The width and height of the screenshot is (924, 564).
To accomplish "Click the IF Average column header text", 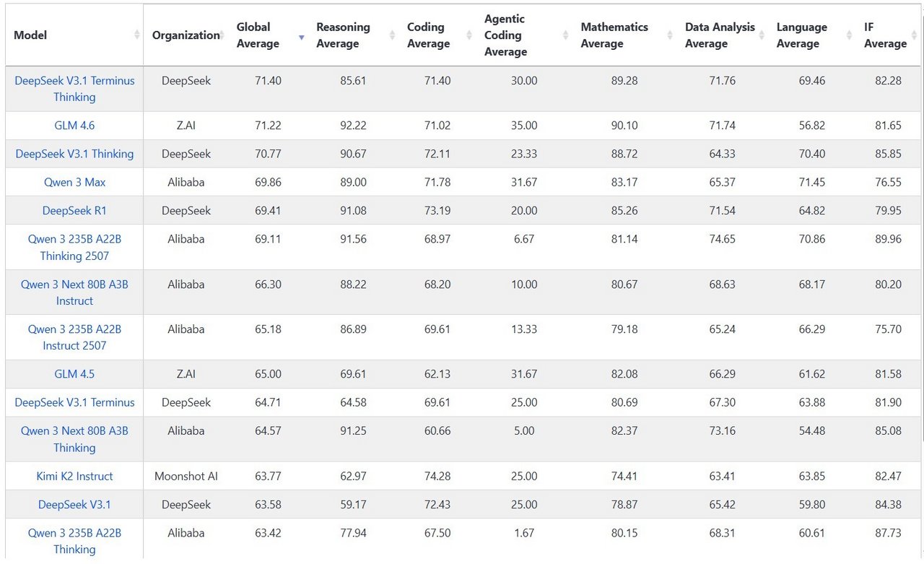I will [x=884, y=35].
